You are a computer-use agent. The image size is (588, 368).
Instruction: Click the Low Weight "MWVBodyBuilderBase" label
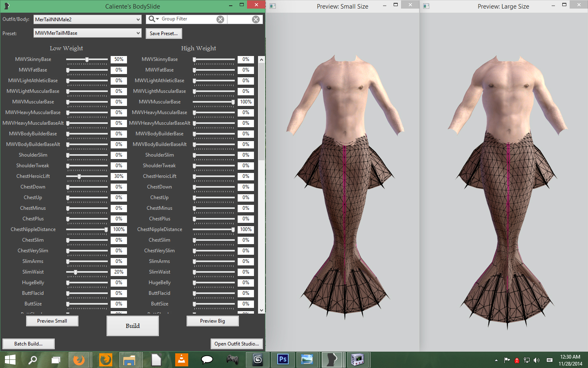33,134
